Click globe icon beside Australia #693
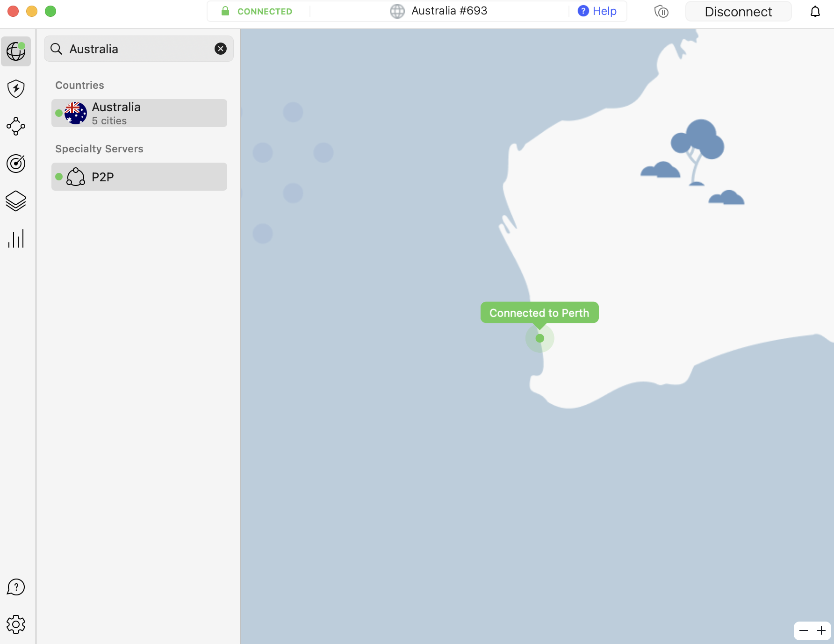 (x=397, y=11)
